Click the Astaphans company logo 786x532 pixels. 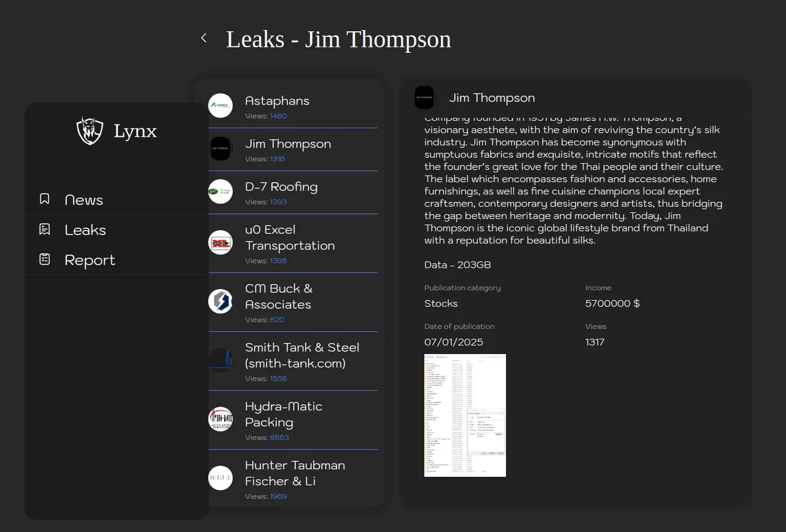pos(220,106)
